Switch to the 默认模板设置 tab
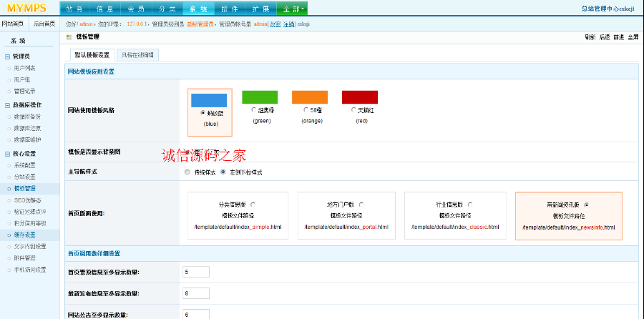Image resolution: width=644 pixels, height=319 pixels. pos(92,55)
